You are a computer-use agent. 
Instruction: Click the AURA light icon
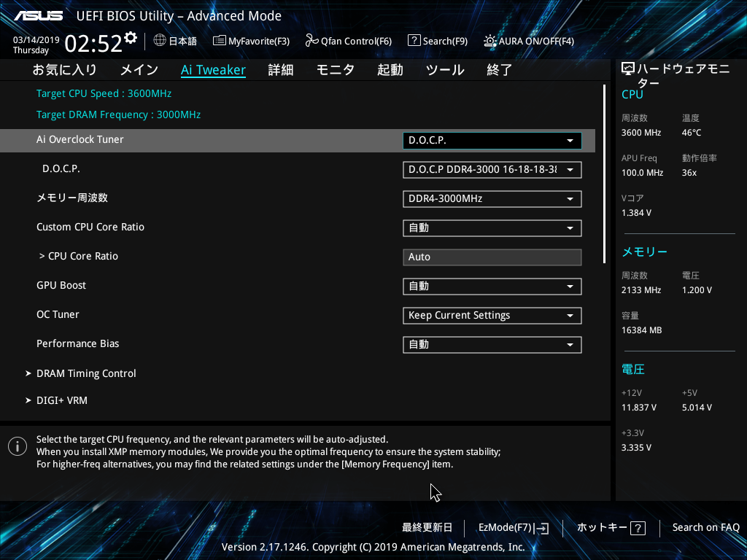click(x=489, y=41)
